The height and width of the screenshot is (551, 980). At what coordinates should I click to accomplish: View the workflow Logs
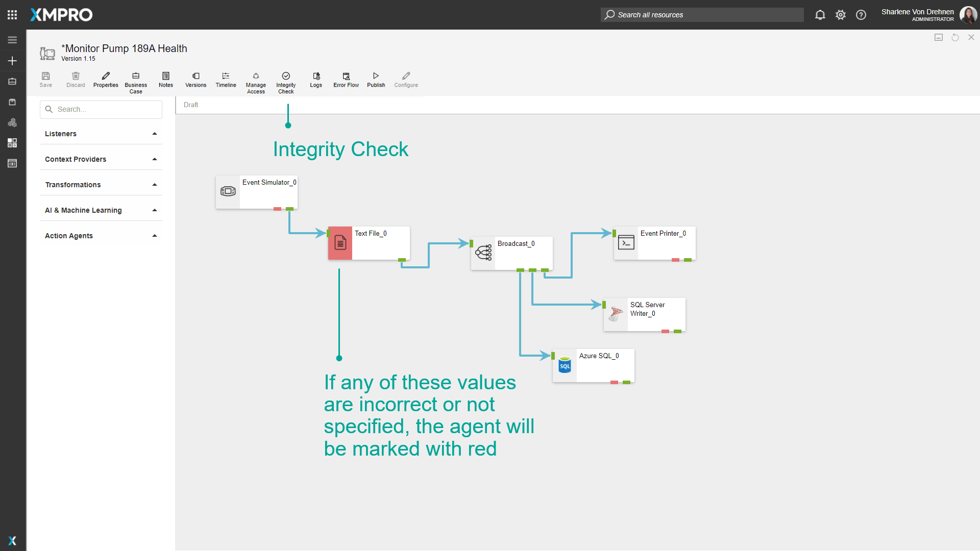pos(316,80)
